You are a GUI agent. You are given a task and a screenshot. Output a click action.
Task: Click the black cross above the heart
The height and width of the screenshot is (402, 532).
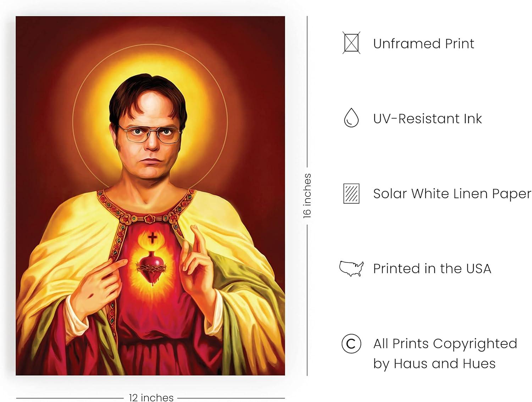(x=153, y=237)
